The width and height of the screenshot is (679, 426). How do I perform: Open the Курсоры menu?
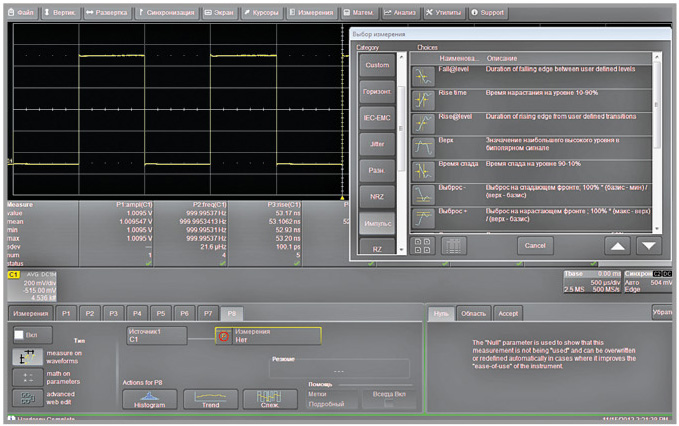tap(261, 13)
